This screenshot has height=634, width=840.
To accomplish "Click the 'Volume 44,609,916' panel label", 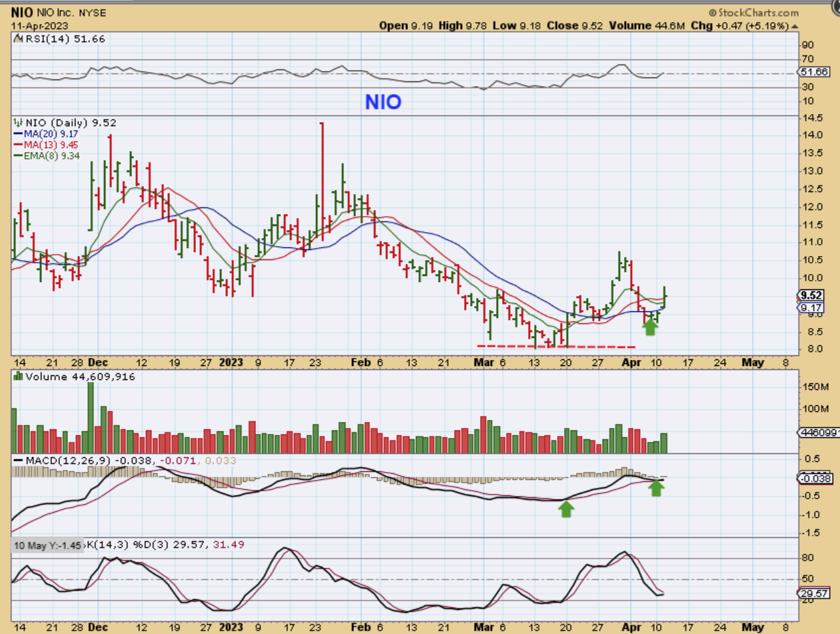I will click(x=80, y=377).
